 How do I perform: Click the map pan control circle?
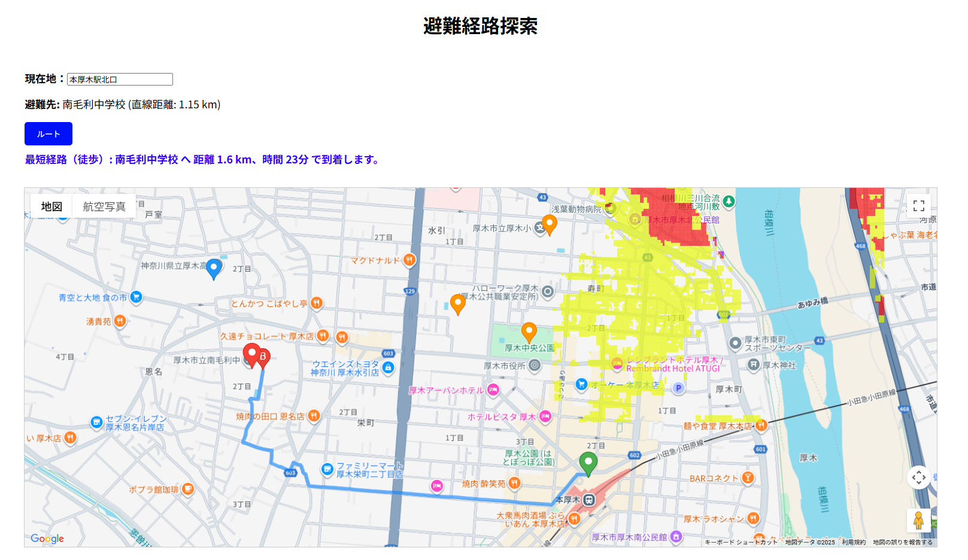(920, 477)
